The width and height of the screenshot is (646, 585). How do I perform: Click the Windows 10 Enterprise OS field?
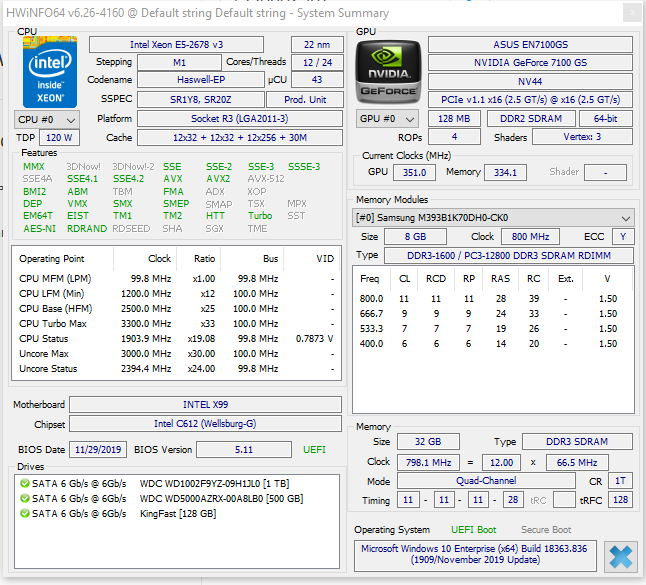[475, 555]
